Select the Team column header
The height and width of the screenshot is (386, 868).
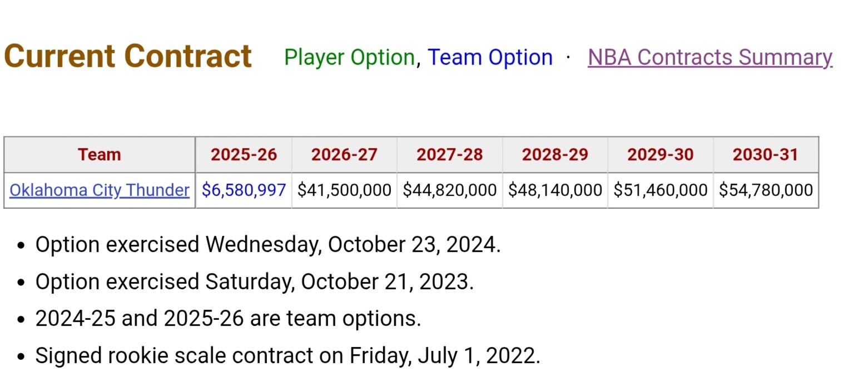(x=100, y=154)
